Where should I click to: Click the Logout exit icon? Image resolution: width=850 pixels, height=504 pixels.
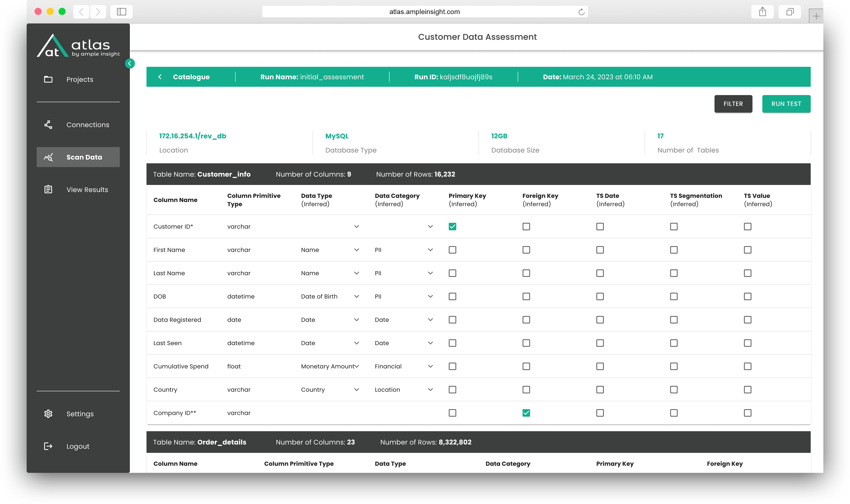tap(48, 446)
